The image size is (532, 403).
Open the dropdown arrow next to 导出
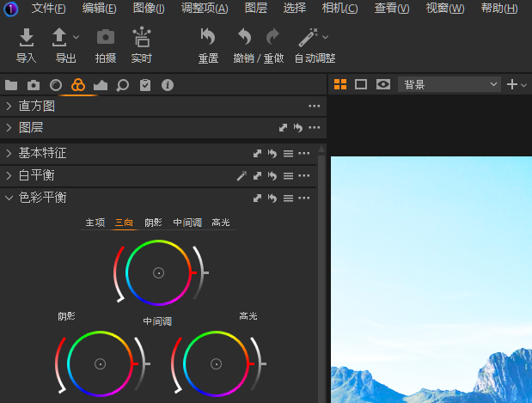(76, 37)
